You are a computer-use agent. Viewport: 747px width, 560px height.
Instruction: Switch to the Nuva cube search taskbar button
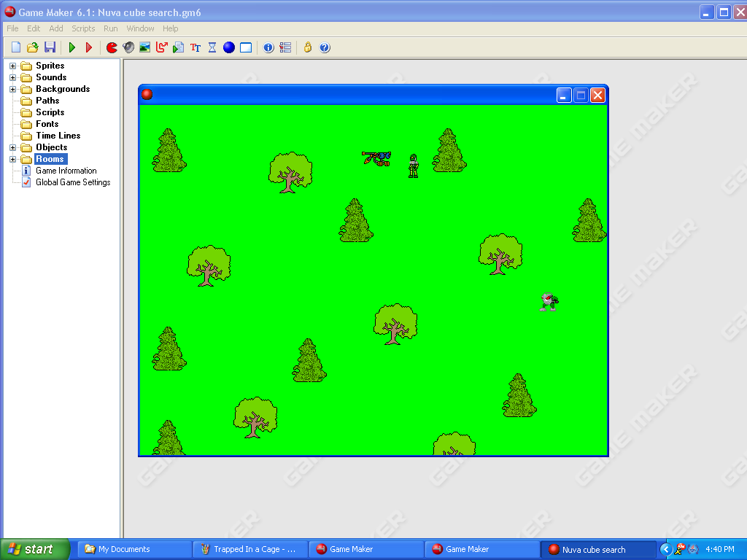point(598,549)
